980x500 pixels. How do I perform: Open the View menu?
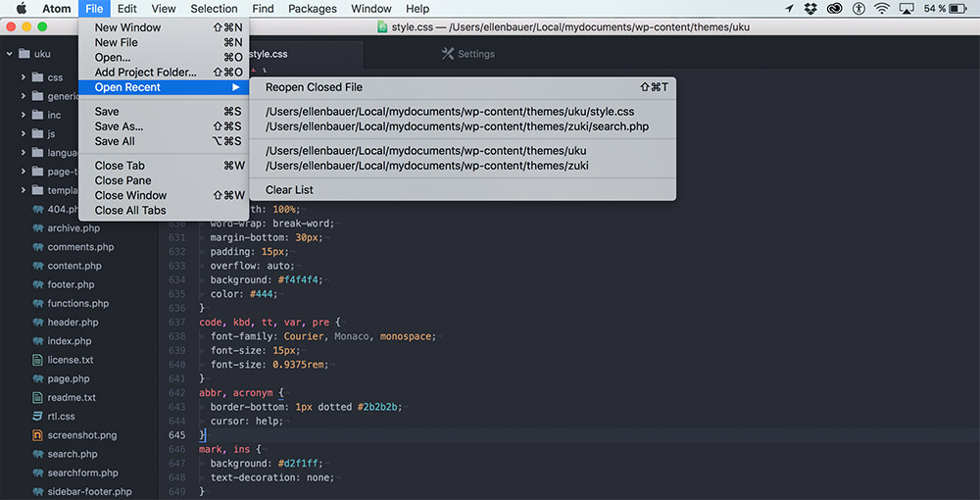[x=164, y=9]
